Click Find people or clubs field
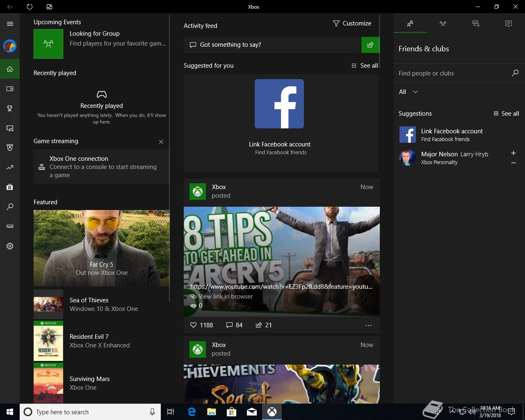The width and height of the screenshot is (525, 420). point(453,73)
